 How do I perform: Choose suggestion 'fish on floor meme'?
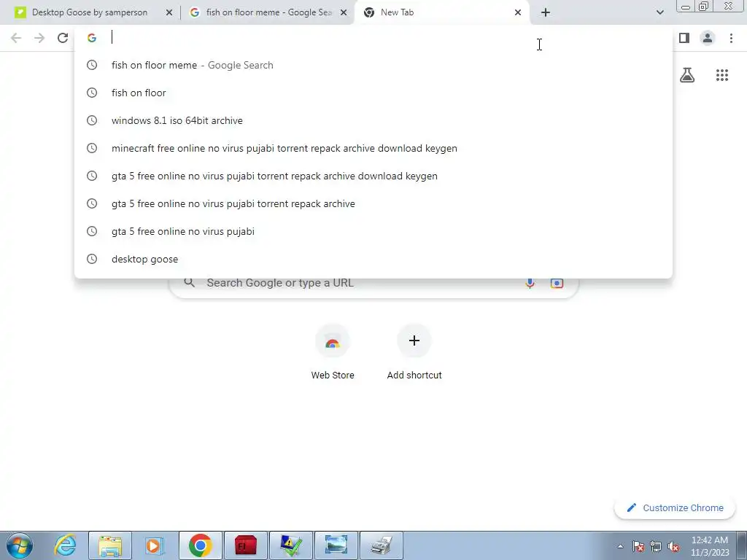point(373,65)
